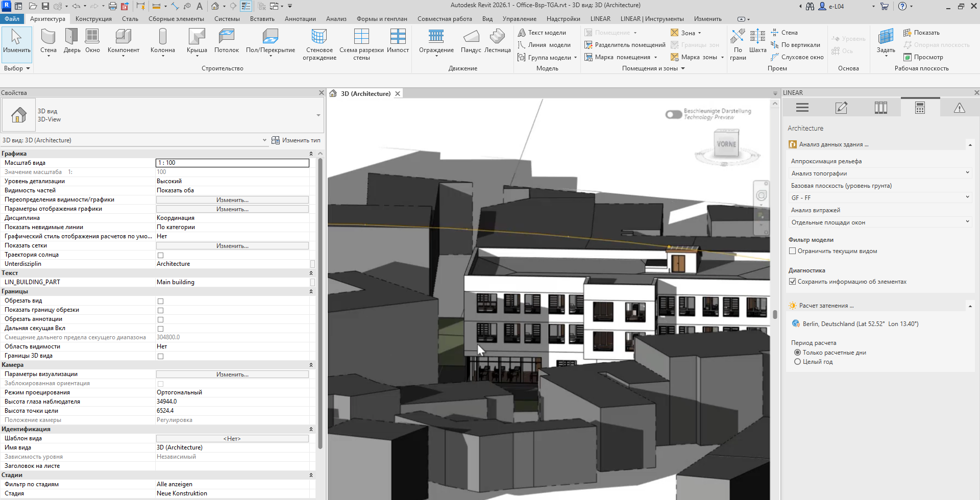Screen dimensions: 980x500
Task: Enable the Траектория солнца checkbox
Action: pyautogui.click(x=160, y=255)
